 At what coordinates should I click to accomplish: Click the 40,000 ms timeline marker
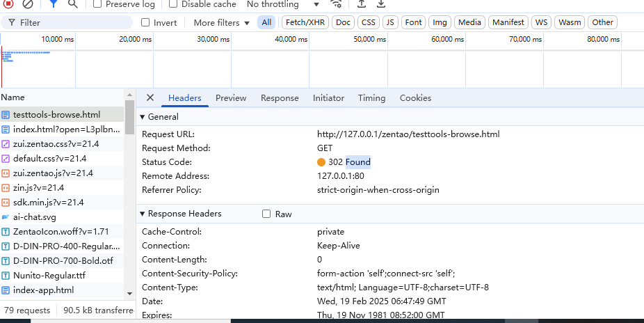click(x=291, y=40)
